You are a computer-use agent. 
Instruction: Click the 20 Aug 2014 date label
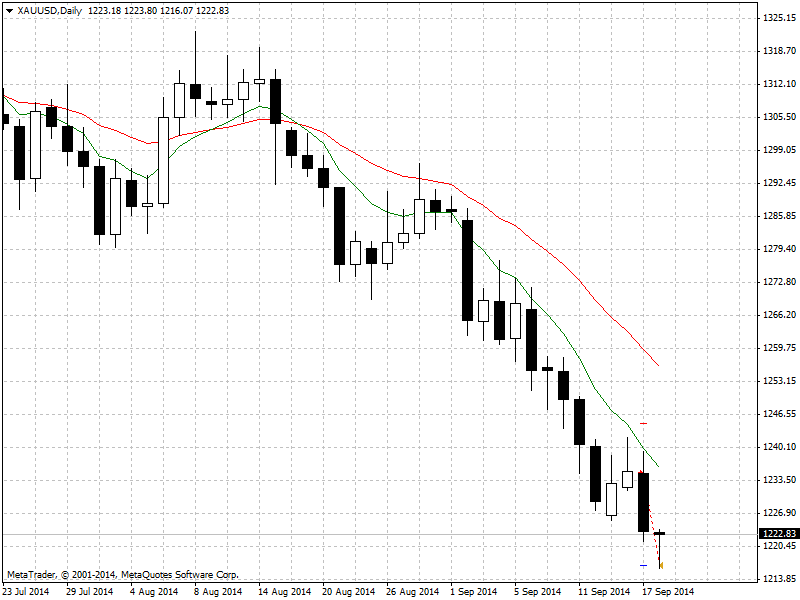click(x=349, y=592)
